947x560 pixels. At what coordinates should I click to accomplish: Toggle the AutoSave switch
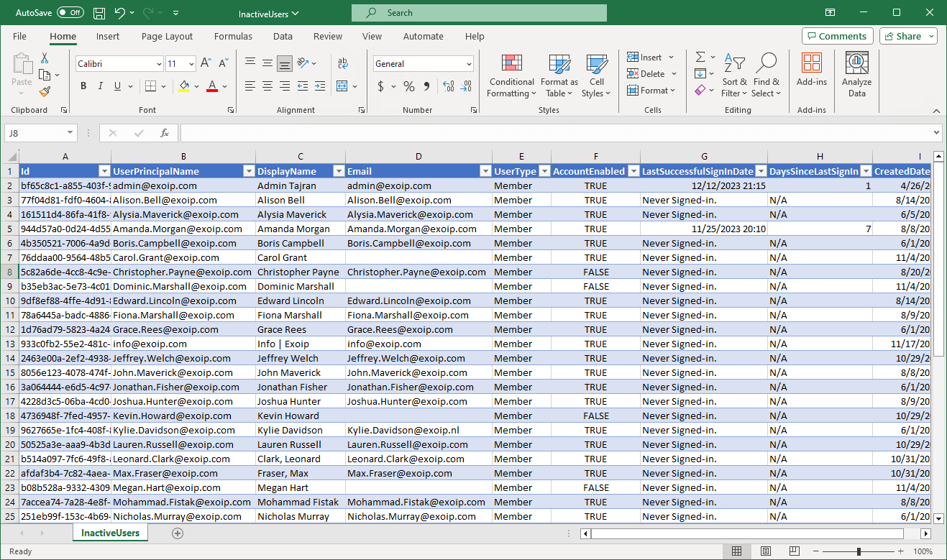[70, 13]
